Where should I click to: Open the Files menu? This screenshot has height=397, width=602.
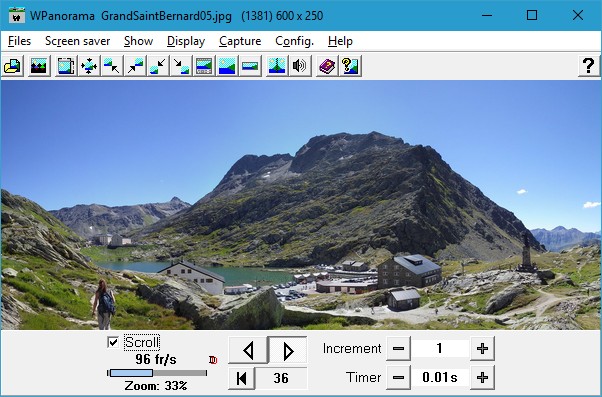pyautogui.click(x=19, y=41)
